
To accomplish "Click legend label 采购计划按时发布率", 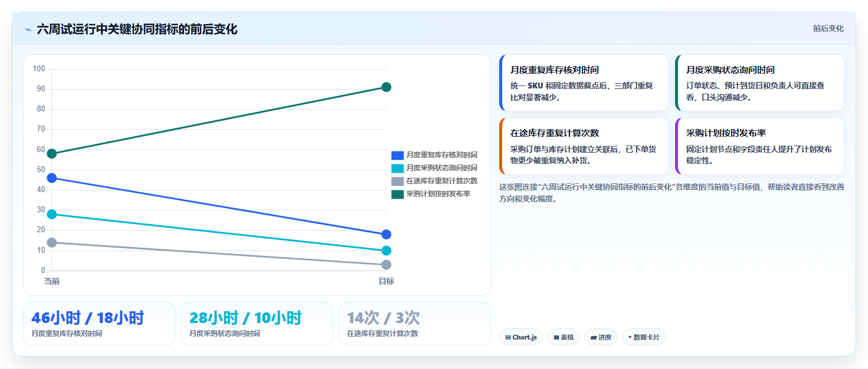I will pyautogui.click(x=438, y=194).
